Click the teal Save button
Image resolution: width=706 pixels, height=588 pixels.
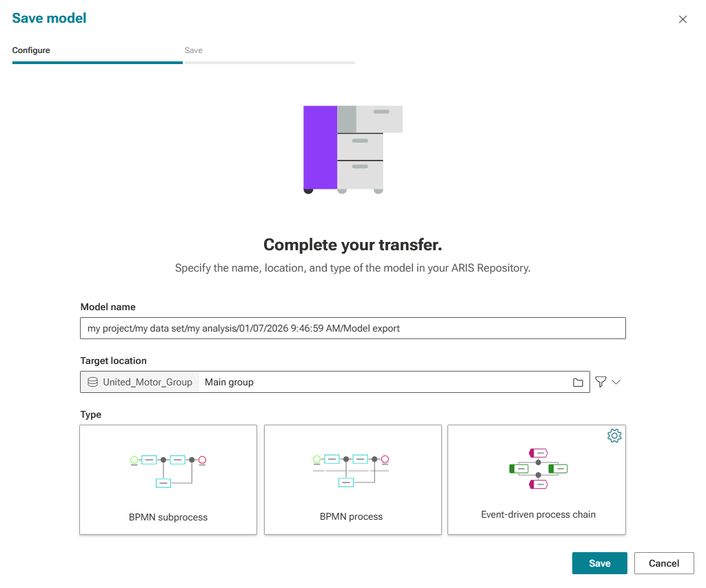[x=599, y=563]
